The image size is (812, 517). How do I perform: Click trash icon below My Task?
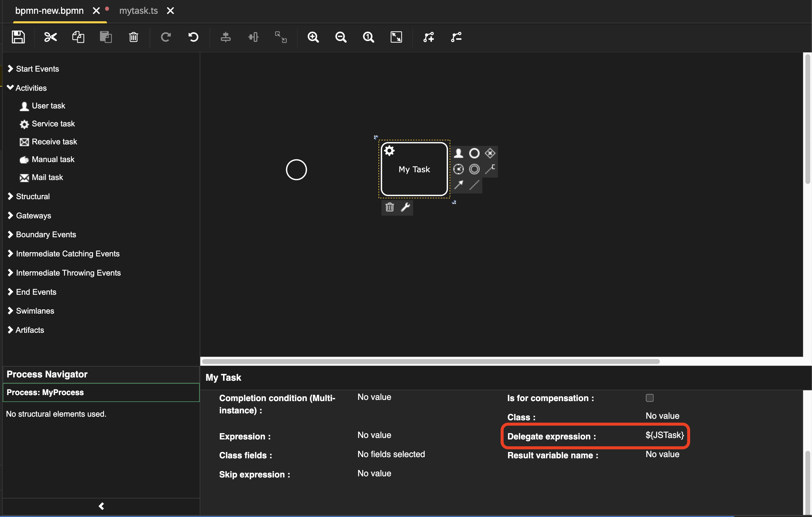point(390,207)
